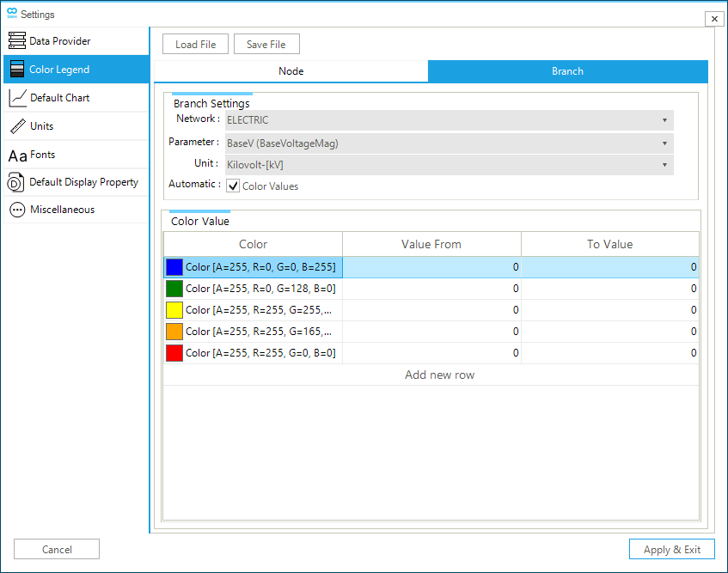Click the Default Display Property icon

pyautogui.click(x=16, y=182)
